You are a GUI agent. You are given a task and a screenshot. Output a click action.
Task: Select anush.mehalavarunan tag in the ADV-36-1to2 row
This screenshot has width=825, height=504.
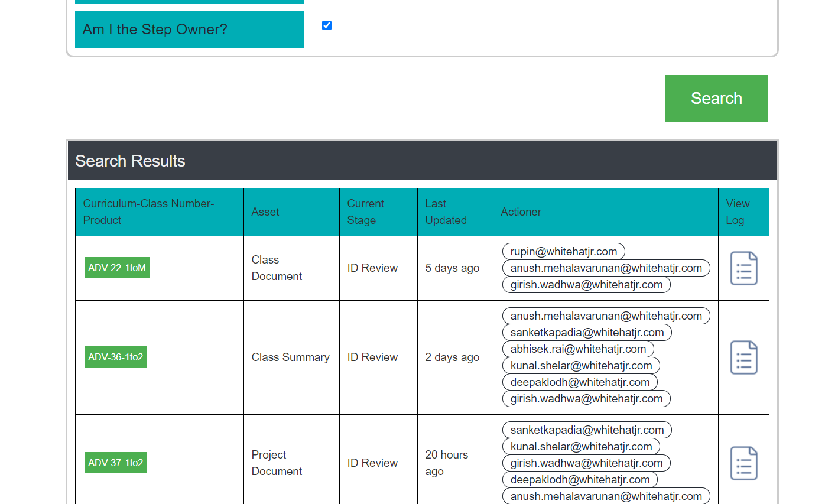(x=606, y=316)
